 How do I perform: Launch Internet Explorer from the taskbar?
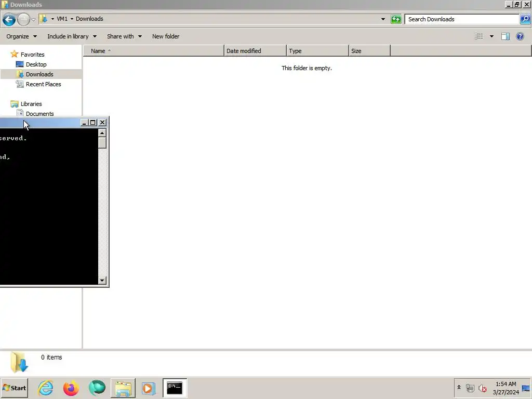pos(46,388)
